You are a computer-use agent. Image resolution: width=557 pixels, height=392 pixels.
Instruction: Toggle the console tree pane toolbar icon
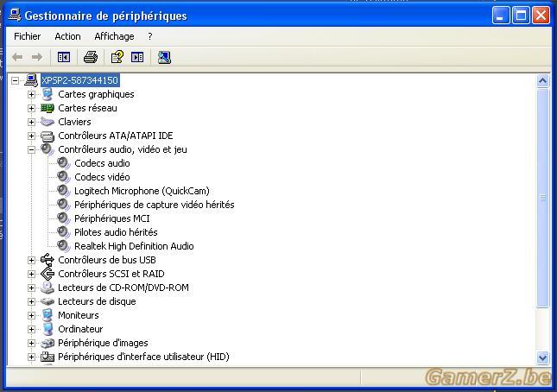click(64, 57)
